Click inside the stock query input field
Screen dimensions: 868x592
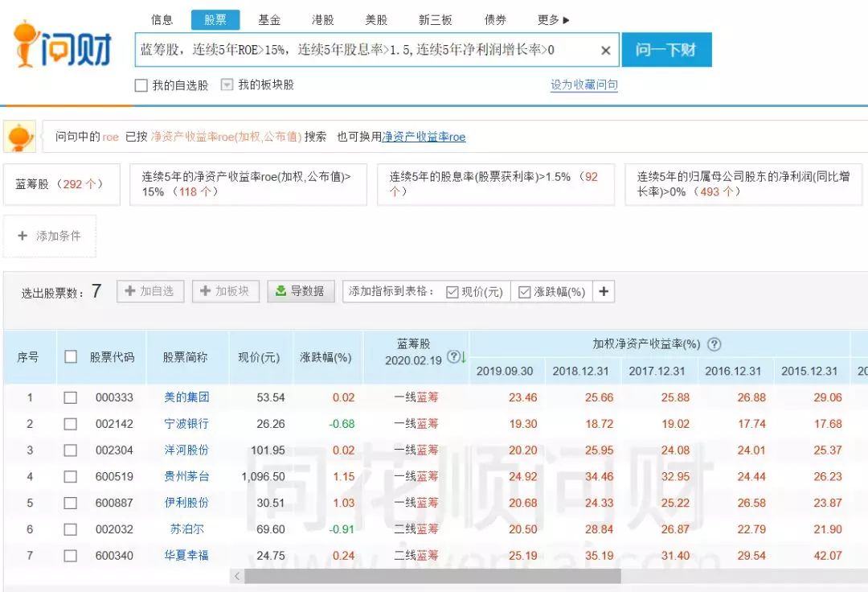362,50
